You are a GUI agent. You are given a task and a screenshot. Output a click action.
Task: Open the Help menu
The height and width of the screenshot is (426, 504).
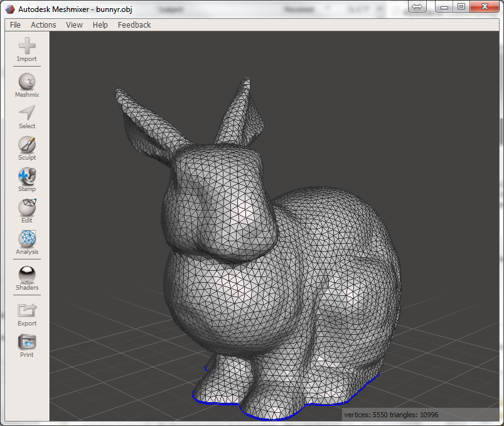99,25
